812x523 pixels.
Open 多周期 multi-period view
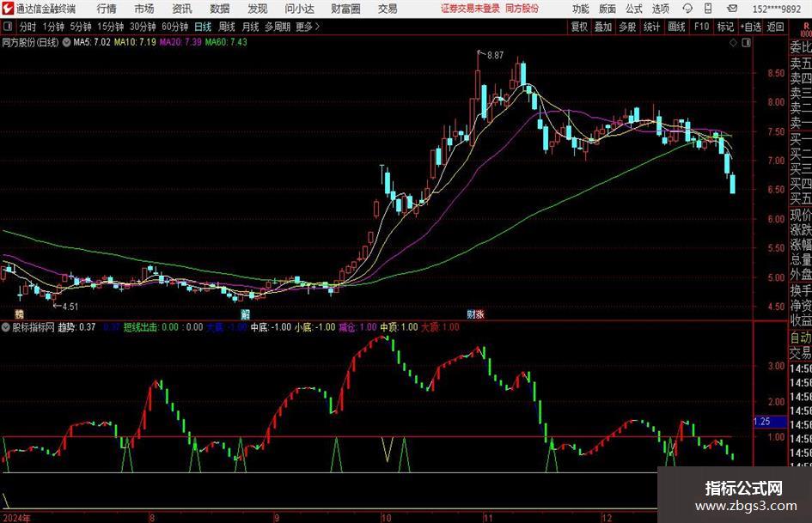(x=278, y=27)
